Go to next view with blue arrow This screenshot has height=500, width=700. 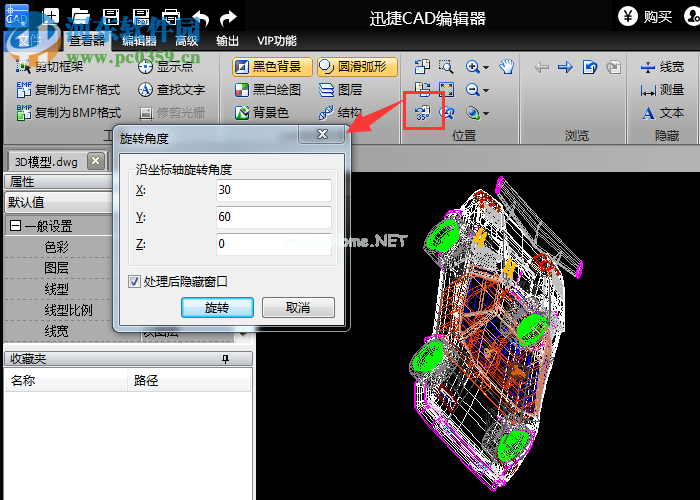click(565, 67)
